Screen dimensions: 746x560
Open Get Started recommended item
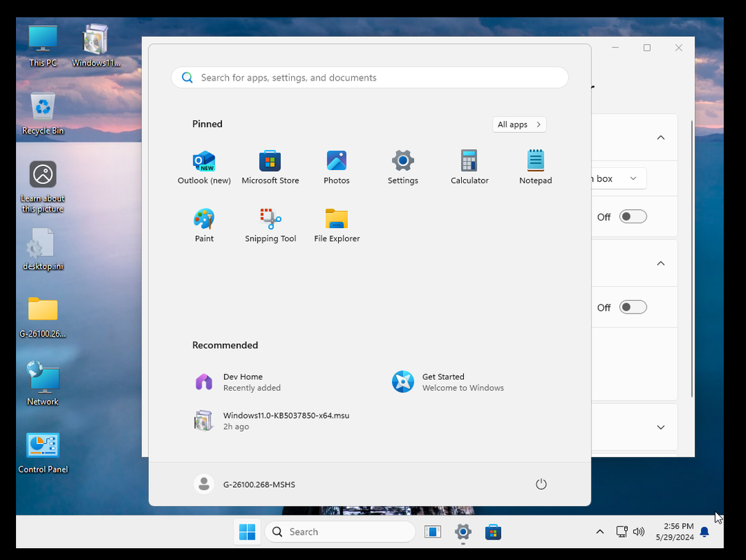click(x=447, y=382)
